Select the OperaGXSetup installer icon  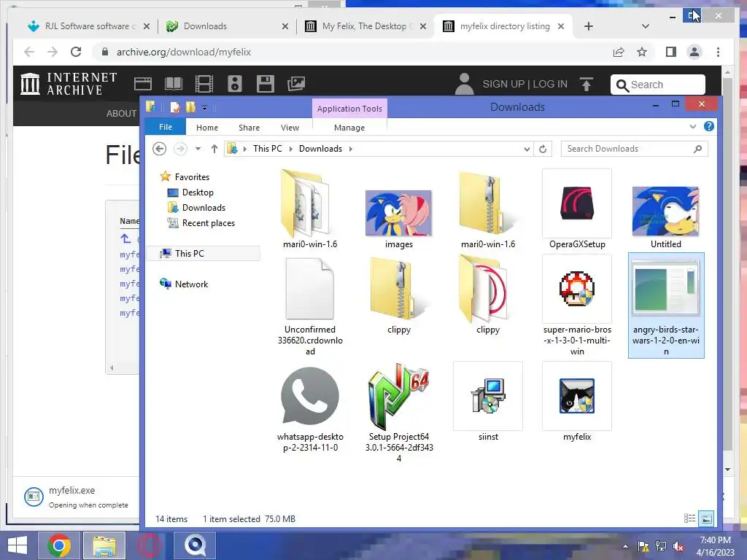pos(577,203)
